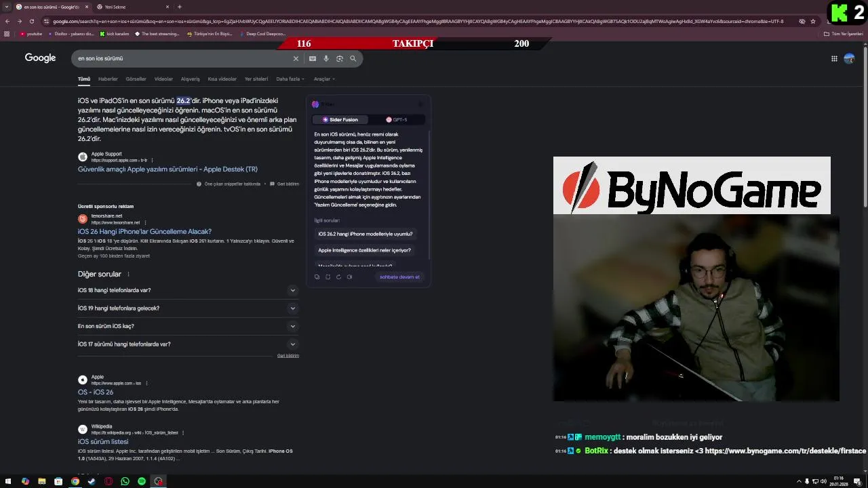This screenshot has height=488, width=868.
Task: Open the on-screen keyboard input tool
Action: tap(313, 58)
